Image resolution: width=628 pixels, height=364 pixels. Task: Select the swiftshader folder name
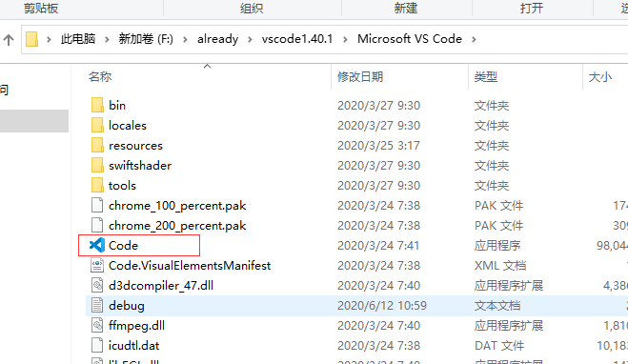tap(140, 166)
